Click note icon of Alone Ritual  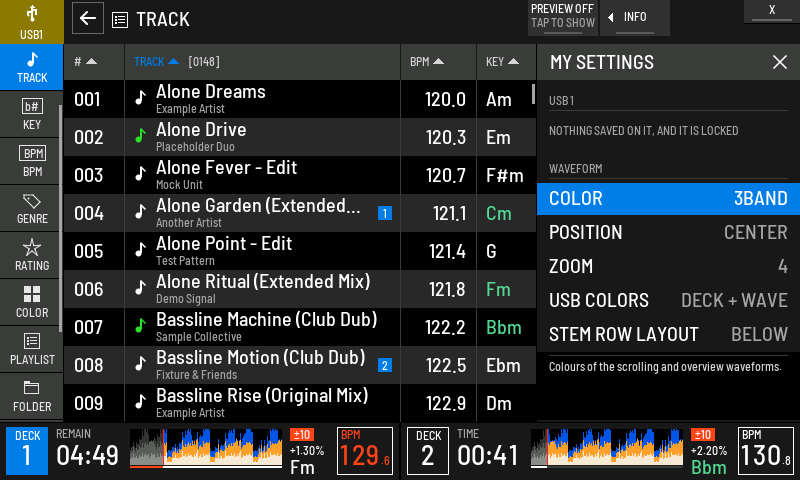[x=140, y=288]
